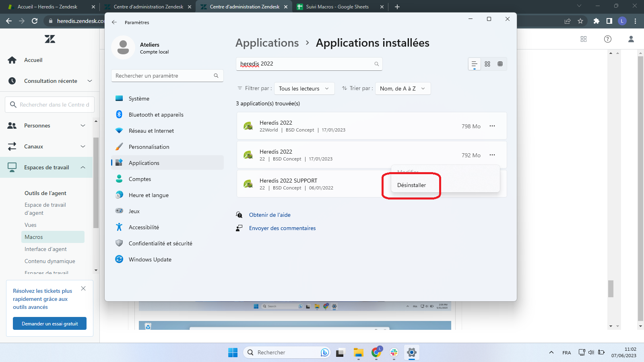The height and width of the screenshot is (362, 644).
Task: Open Windows Update settings
Action: pos(150,259)
